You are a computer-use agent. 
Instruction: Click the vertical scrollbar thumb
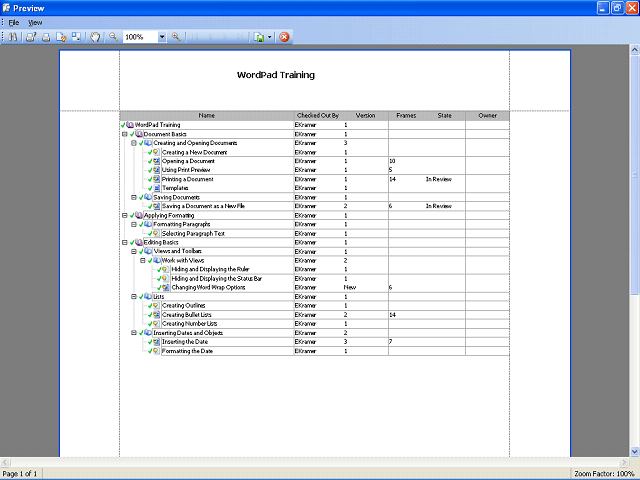(635, 175)
